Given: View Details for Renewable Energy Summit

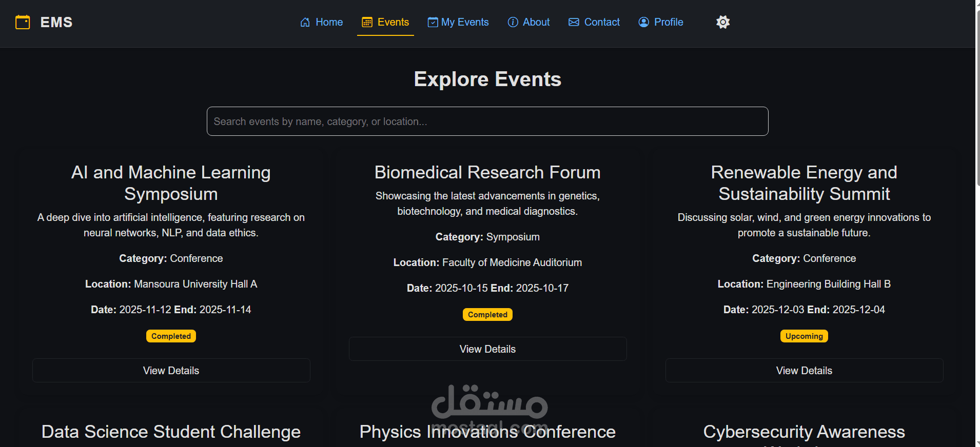Looking at the screenshot, I should (x=805, y=371).
